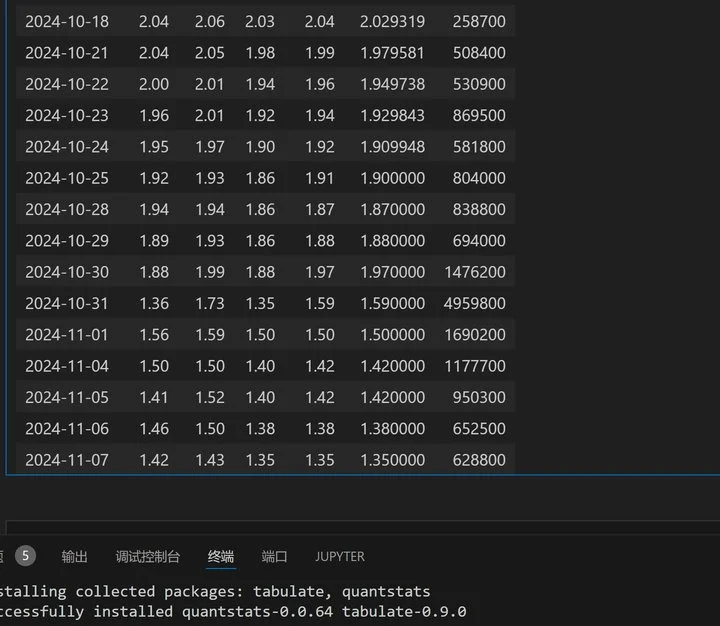Click adjusted close value 1.590000

(393, 304)
